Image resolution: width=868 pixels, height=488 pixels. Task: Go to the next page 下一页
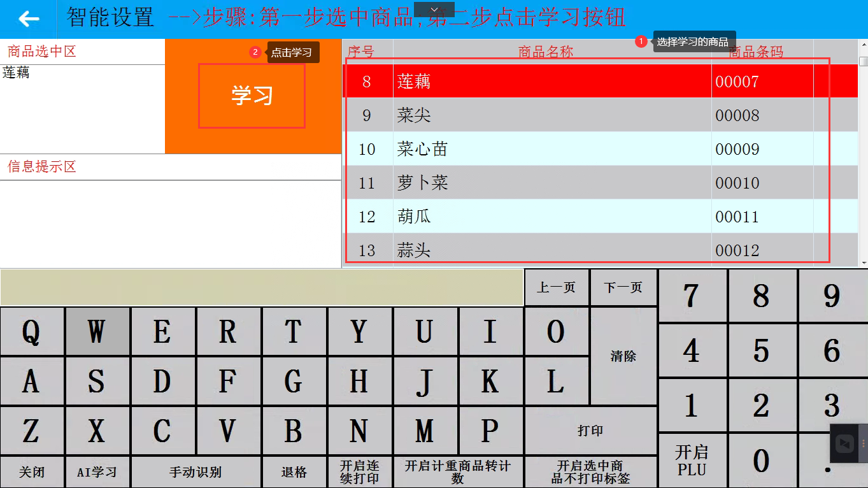point(623,288)
